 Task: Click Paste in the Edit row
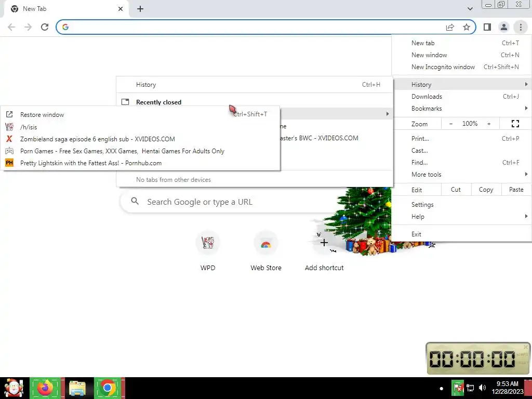[x=516, y=190]
